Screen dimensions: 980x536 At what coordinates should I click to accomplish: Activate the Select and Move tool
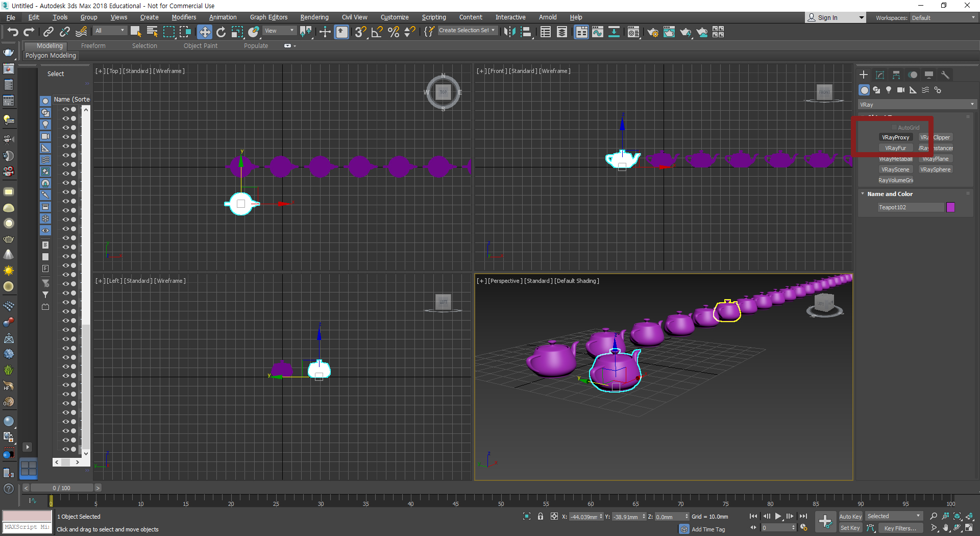[204, 32]
